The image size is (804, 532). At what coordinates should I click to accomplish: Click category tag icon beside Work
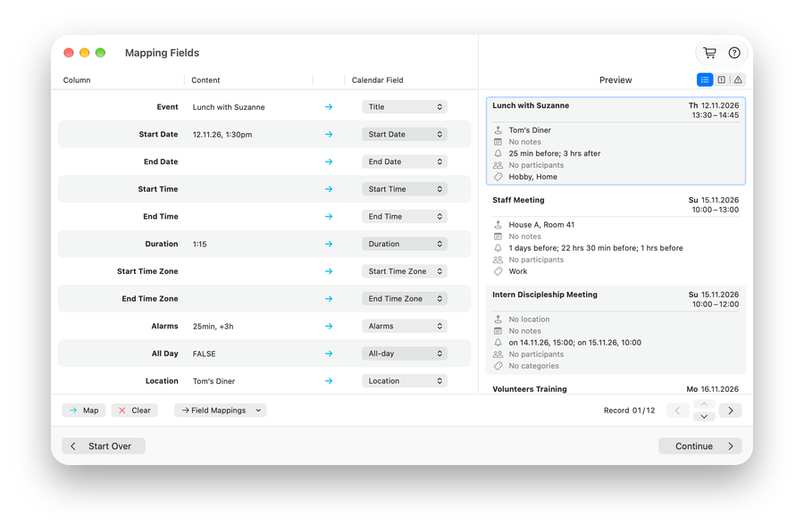click(498, 271)
